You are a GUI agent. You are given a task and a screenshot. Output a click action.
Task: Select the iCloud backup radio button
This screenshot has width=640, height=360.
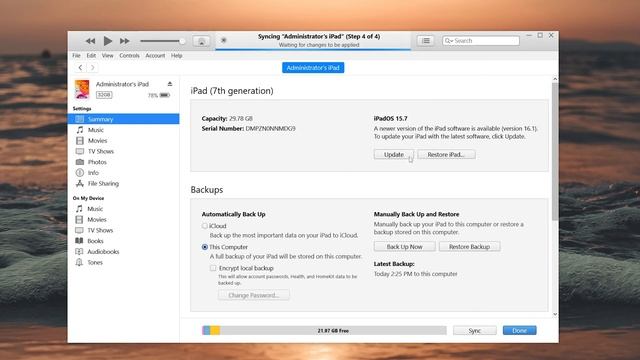point(204,226)
